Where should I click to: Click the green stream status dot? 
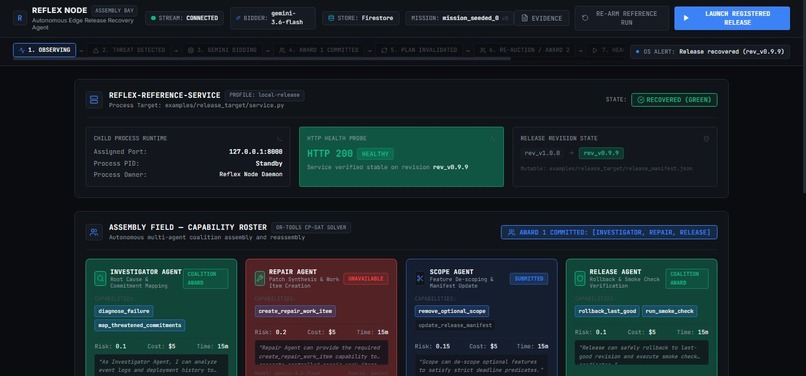pyautogui.click(x=153, y=19)
